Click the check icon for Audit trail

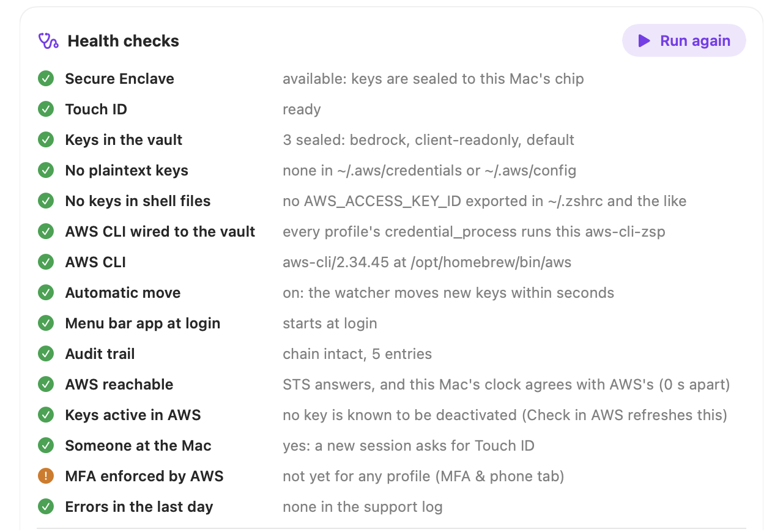(46, 353)
